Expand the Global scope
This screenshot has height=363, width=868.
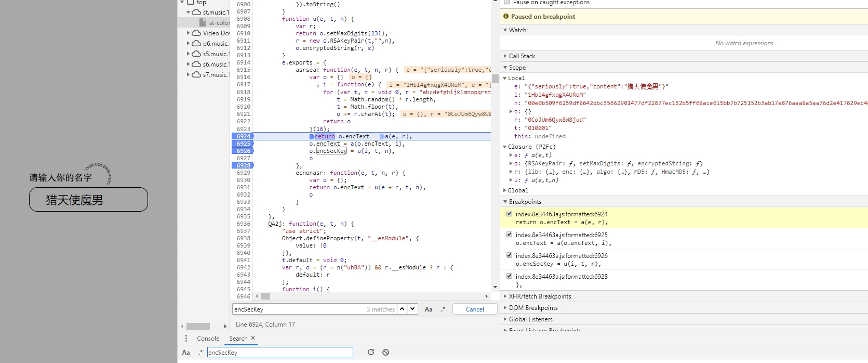pos(517,190)
